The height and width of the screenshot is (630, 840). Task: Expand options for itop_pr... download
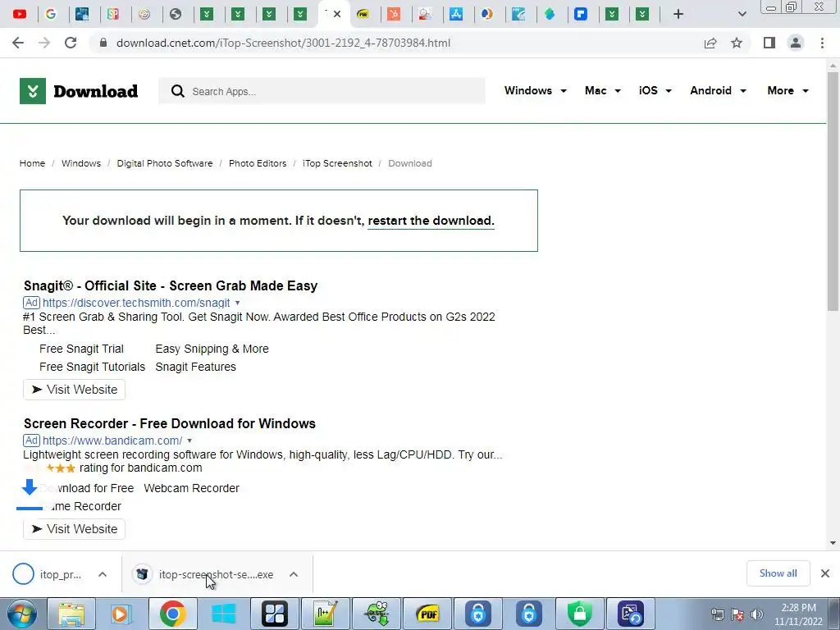pyautogui.click(x=103, y=574)
